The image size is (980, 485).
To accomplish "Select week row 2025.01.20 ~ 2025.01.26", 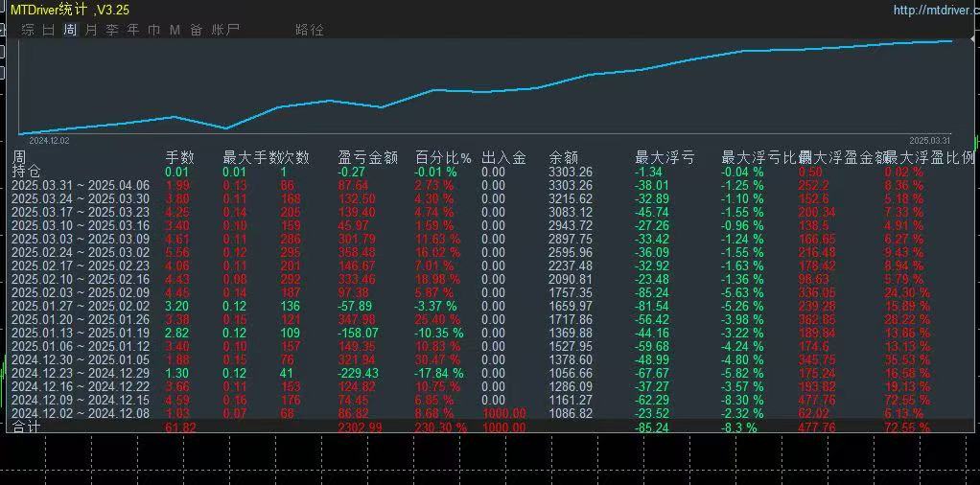I will 82,319.
